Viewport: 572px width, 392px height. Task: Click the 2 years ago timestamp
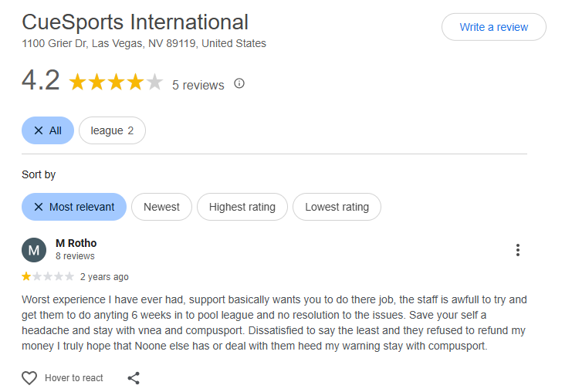tap(104, 277)
